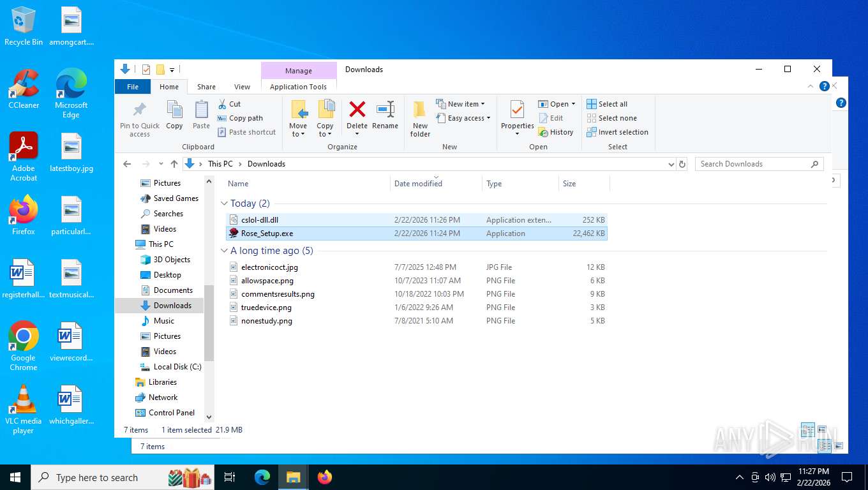Open recent locations dropdown arrow
Screen dimensions: 868x490
161,164
